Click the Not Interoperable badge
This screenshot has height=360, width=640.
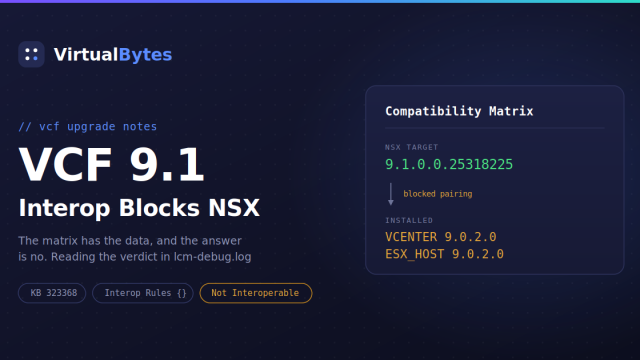256,293
